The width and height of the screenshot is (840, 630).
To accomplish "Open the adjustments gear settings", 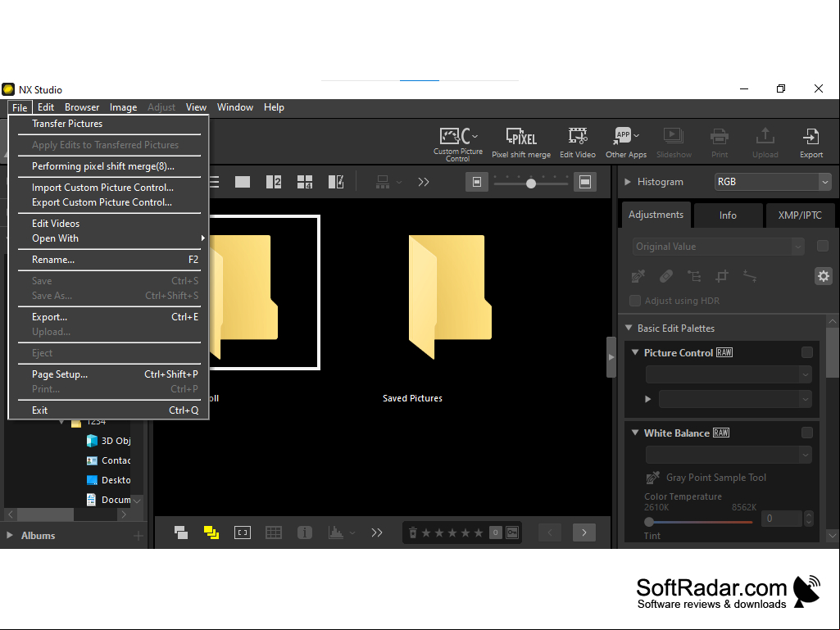I will pos(824,276).
